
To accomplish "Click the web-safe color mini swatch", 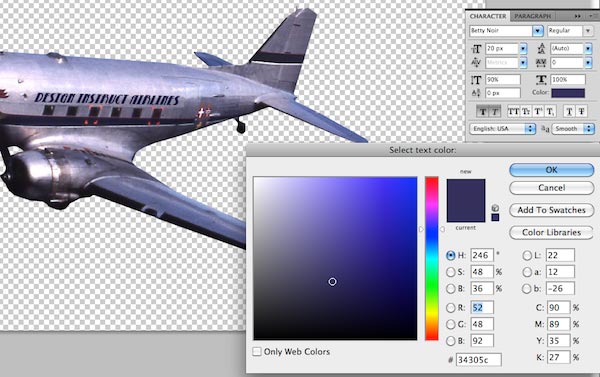I will click(x=495, y=217).
